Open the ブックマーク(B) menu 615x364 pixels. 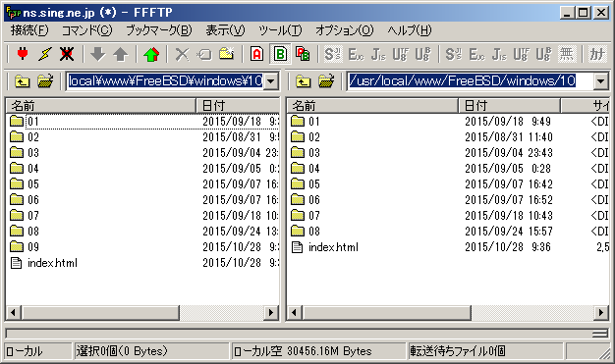pos(159,30)
